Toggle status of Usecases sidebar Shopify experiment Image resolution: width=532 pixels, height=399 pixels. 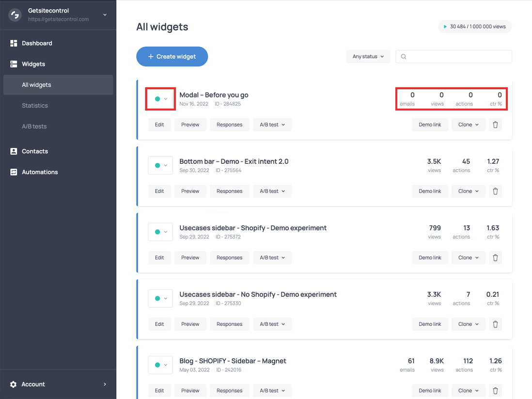160,232
